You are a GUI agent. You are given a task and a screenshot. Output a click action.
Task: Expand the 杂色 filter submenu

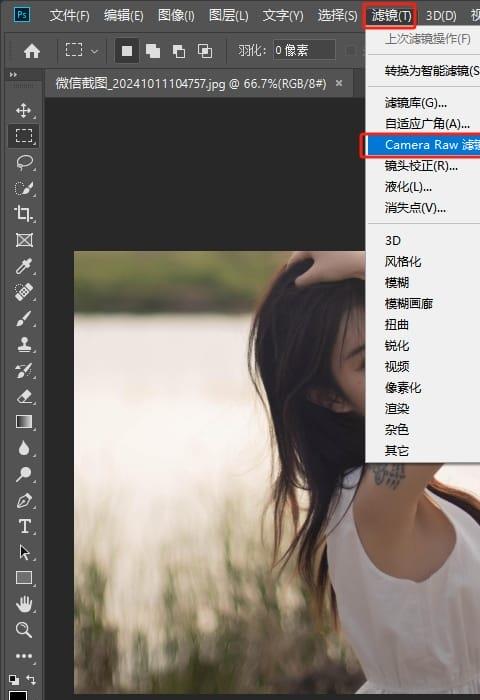tap(422, 429)
